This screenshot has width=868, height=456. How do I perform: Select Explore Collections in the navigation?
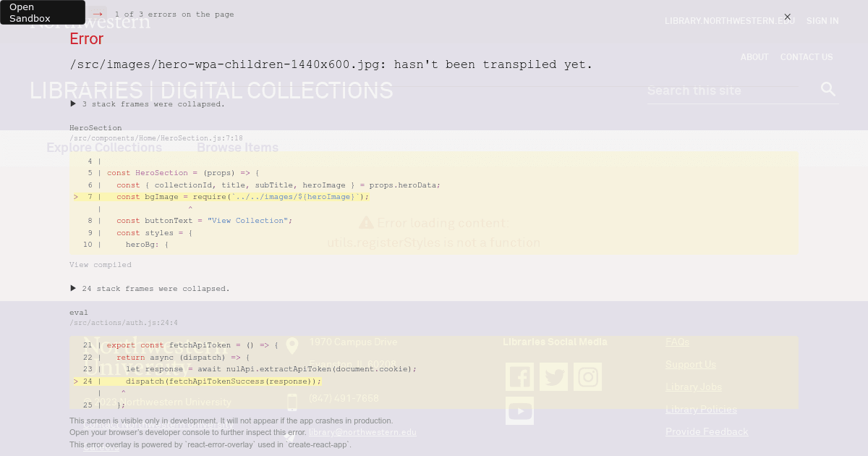[103, 147]
